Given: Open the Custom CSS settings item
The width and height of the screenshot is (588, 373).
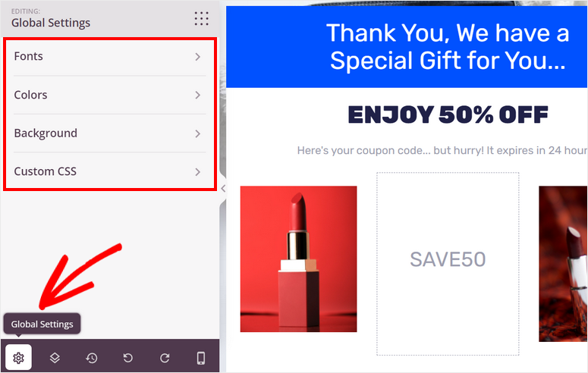Looking at the screenshot, I should coord(110,171).
